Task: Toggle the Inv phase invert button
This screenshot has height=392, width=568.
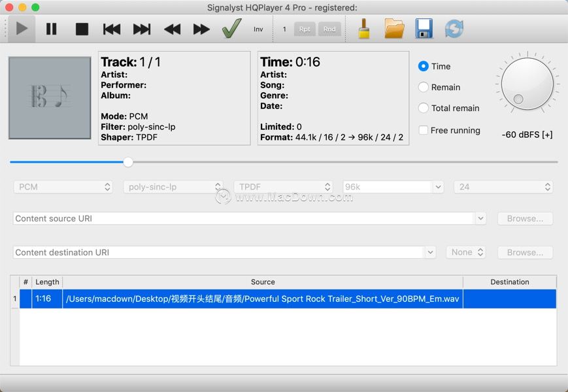Action: [x=258, y=29]
